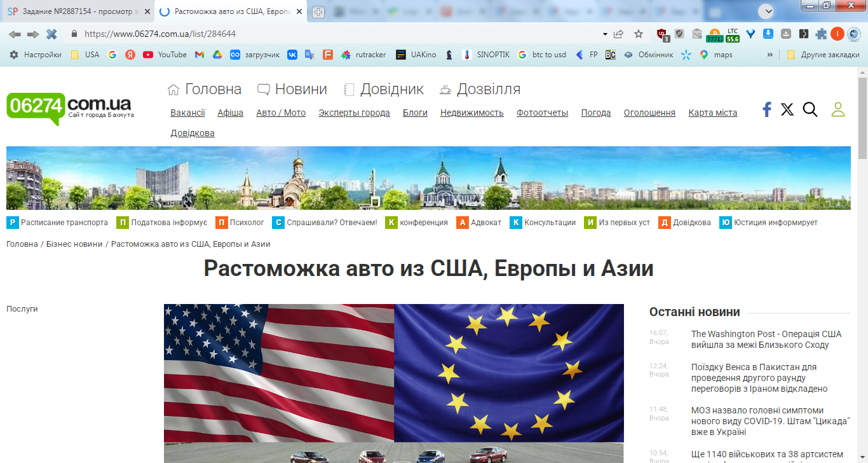Open Gmail bookmark icon
868x463 pixels.
[200, 55]
